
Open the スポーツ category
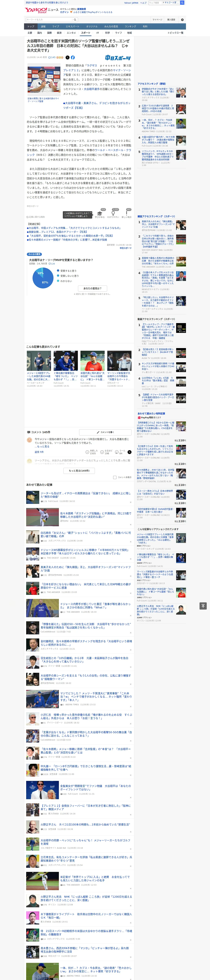pyautogui.click(x=86, y=33)
